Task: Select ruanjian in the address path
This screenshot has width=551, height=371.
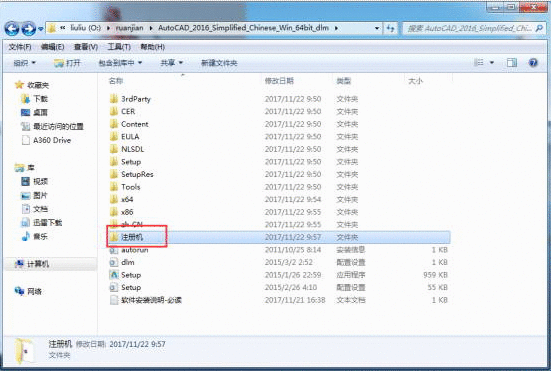Action: tap(129, 28)
